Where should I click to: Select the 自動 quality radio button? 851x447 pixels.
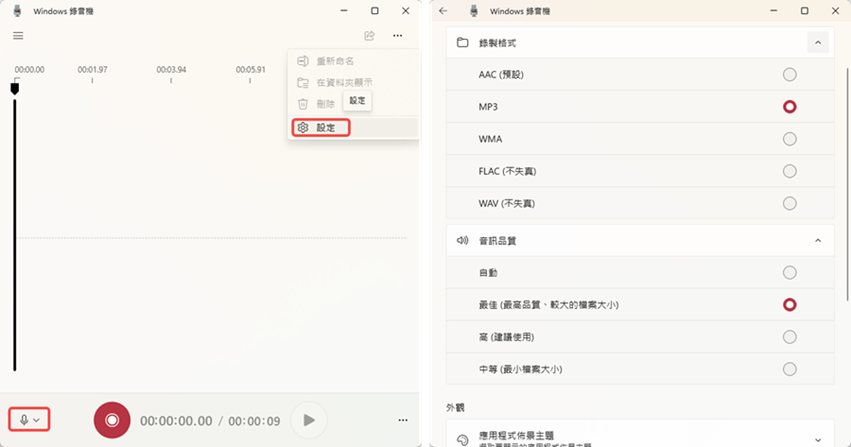click(x=790, y=272)
